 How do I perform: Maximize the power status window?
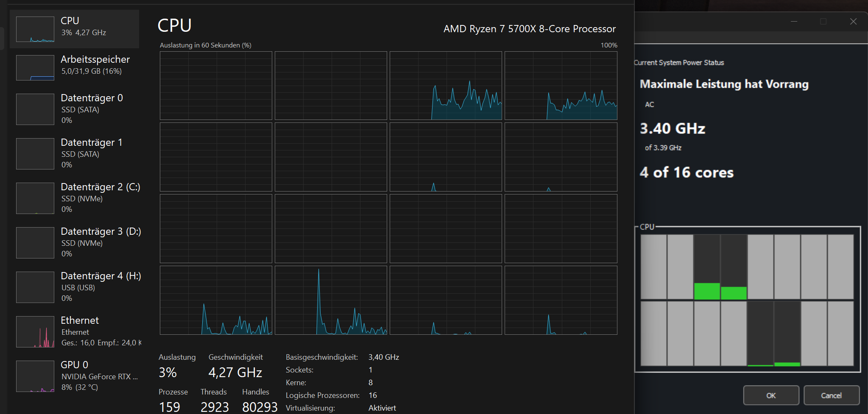click(x=823, y=22)
